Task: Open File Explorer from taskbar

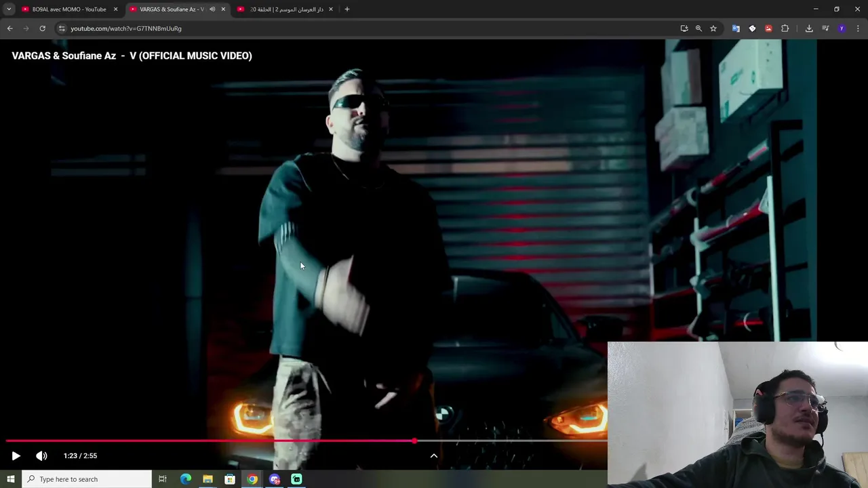Action: (x=208, y=479)
